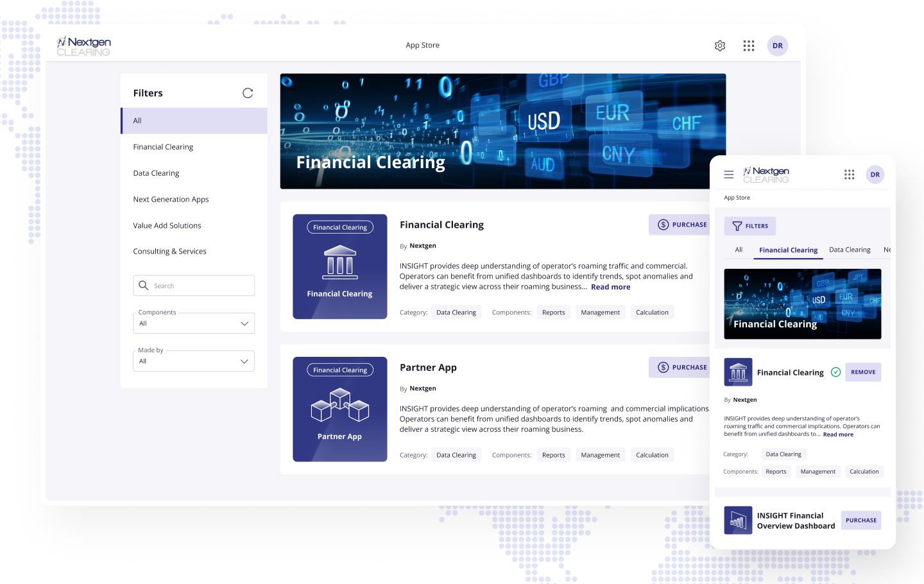The width and height of the screenshot is (924, 584).
Task: Click chart icon for INSIGHT Financial Overview Dashboard
Action: point(739,520)
